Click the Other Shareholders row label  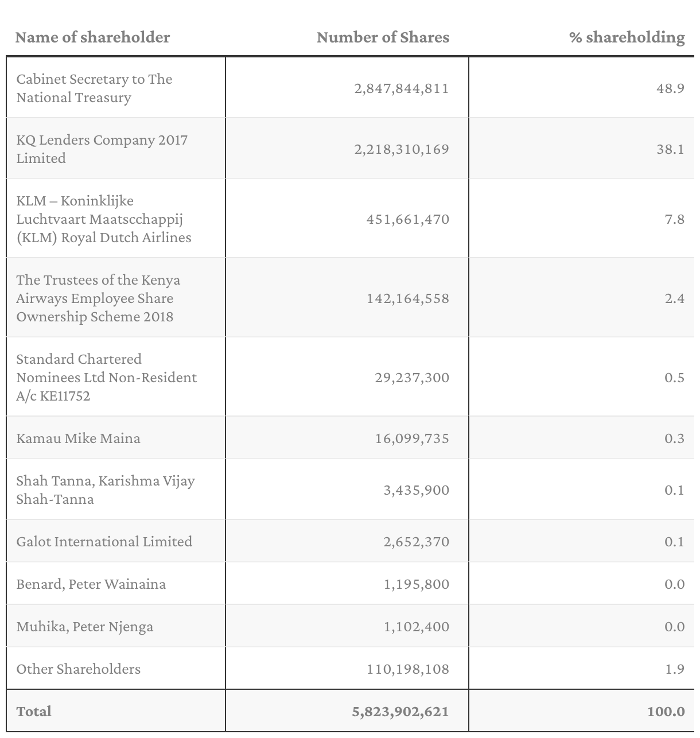[78, 669]
